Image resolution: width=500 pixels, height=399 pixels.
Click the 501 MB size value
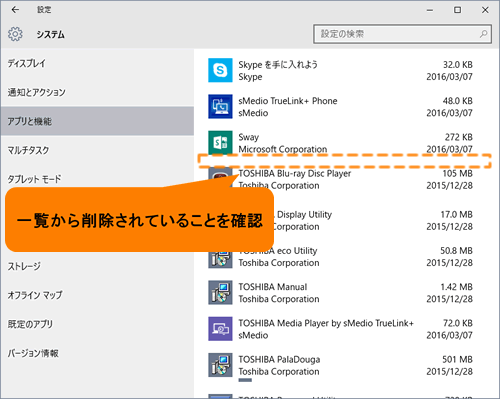coord(457,360)
